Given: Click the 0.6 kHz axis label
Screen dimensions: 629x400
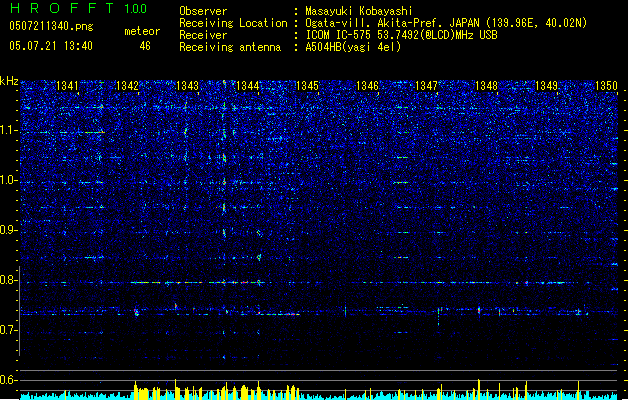Looking at the screenshot, I should [x=9, y=380].
